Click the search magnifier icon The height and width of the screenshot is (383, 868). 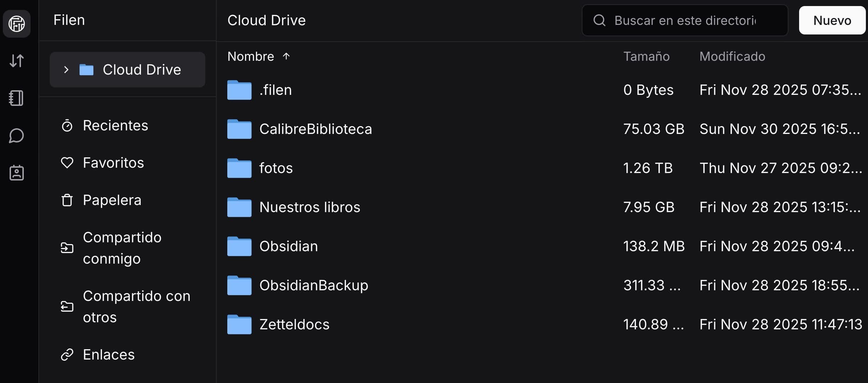(600, 20)
